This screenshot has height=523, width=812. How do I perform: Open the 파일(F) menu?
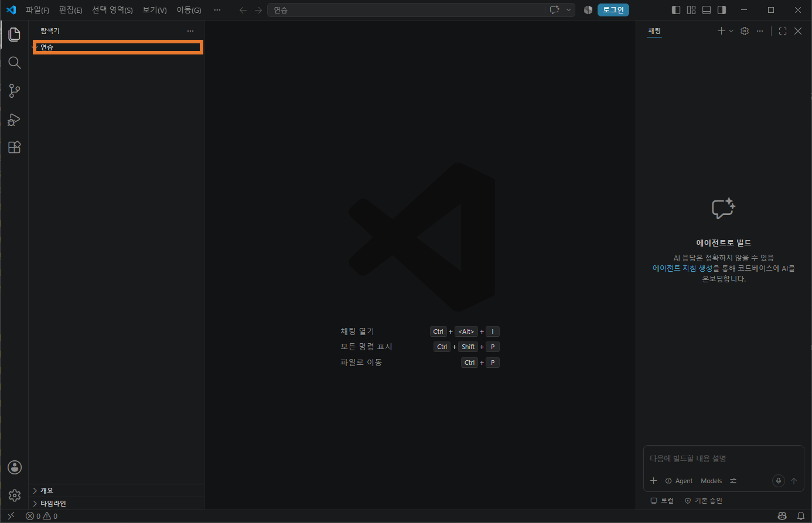click(37, 10)
